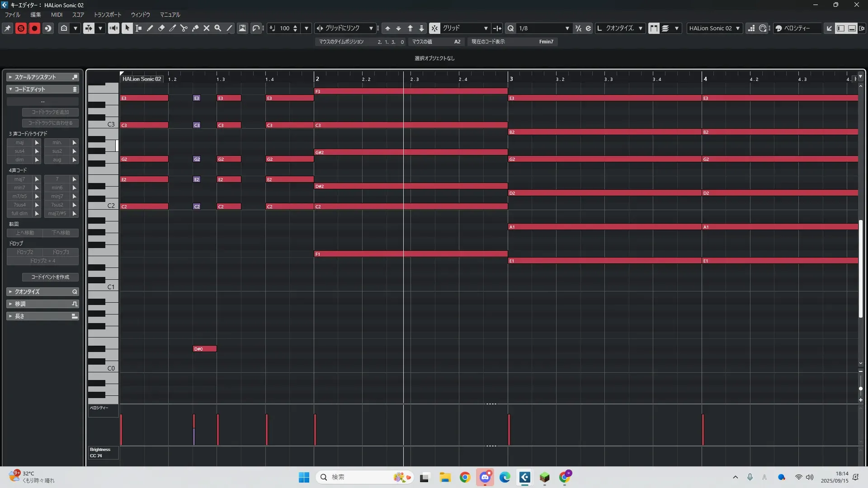Open the MIDI menu

point(57,14)
